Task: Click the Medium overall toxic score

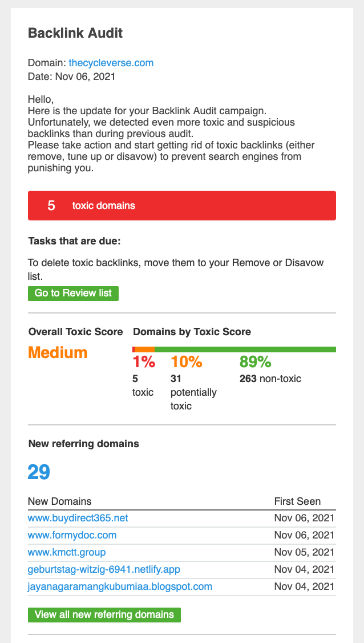Action: click(58, 353)
